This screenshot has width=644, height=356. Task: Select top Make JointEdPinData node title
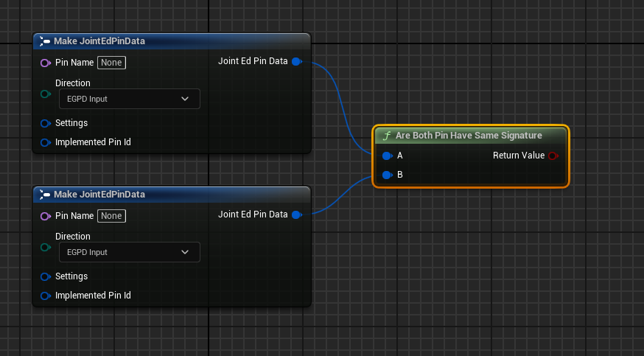tap(99, 41)
